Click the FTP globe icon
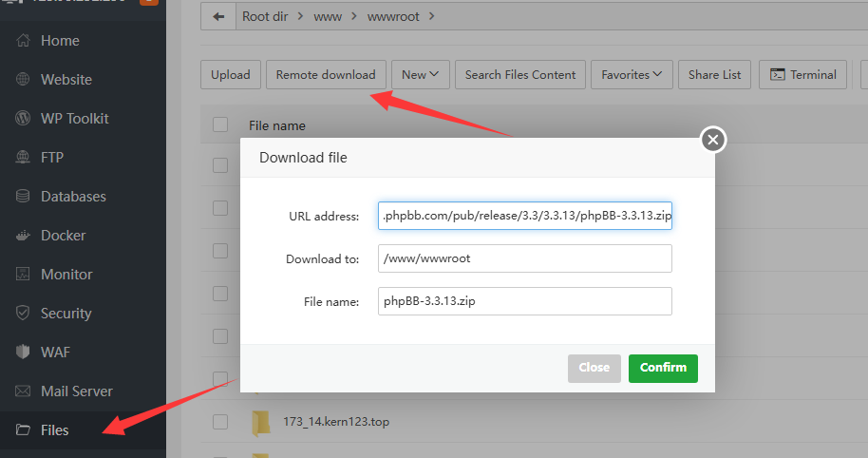The image size is (868, 458). coord(23,158)
